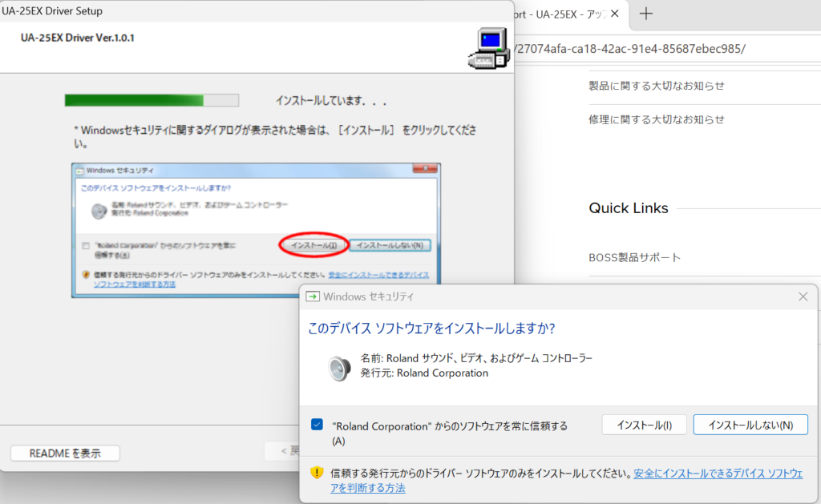Click the speaker device icon in dialog

[x=339, y=368]
